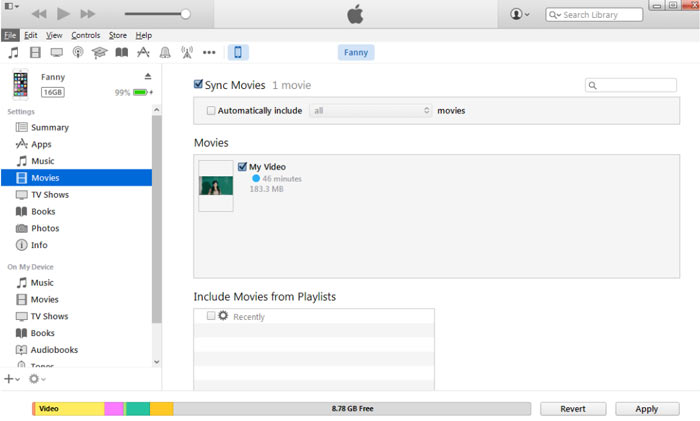Open the Books library icon in toolbar
Screen dimensions: 700x421
121,53
